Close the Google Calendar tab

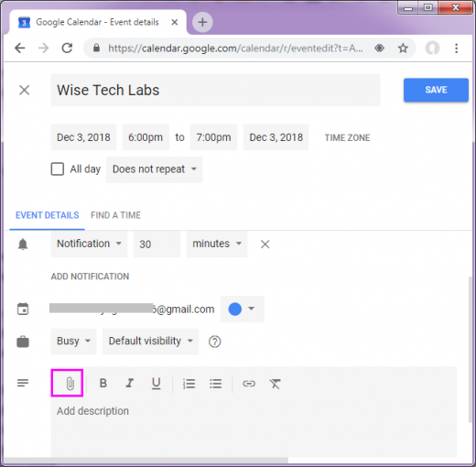pyautogui.click(x=175, y=22)
